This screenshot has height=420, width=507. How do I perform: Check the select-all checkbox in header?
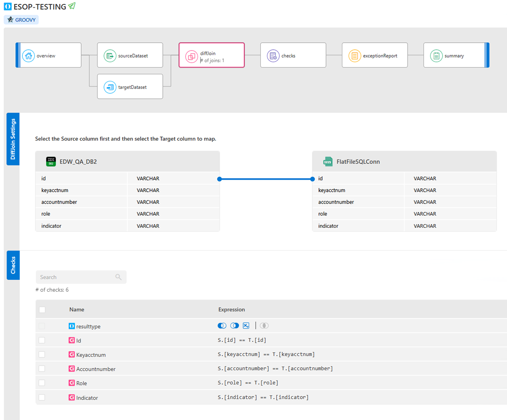[42, 310]
